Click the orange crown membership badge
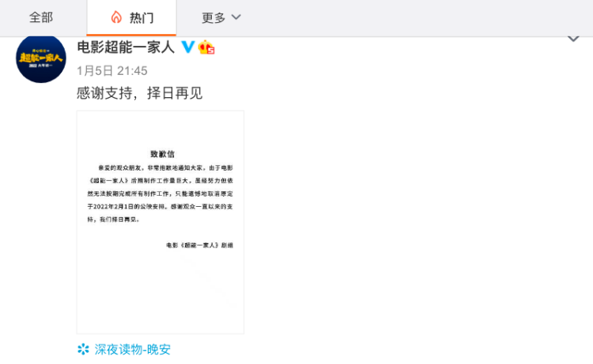This screenshot has width=593, height=364. (206, 47)
